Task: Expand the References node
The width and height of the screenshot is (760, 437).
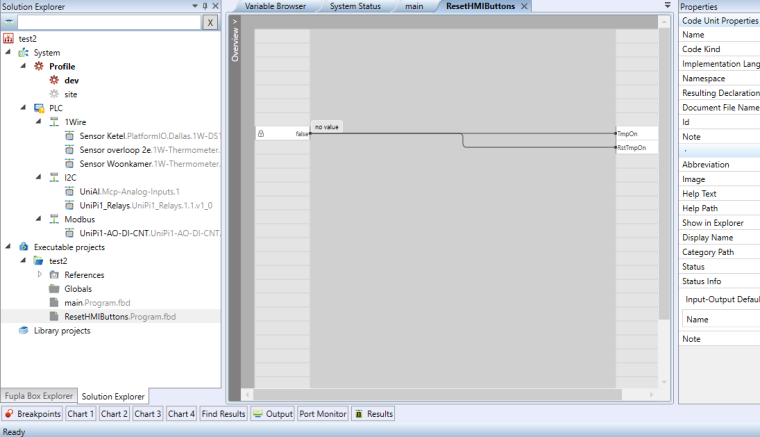Action: (39, 274)
